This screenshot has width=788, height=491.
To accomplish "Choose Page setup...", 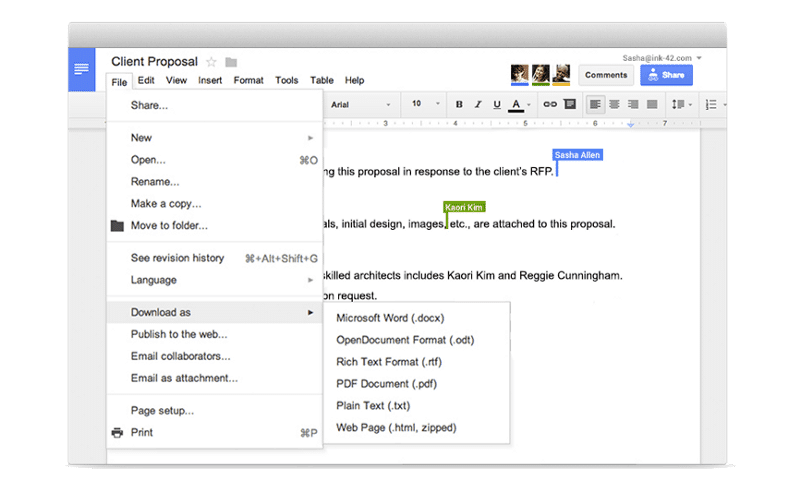I will (215, 411).
